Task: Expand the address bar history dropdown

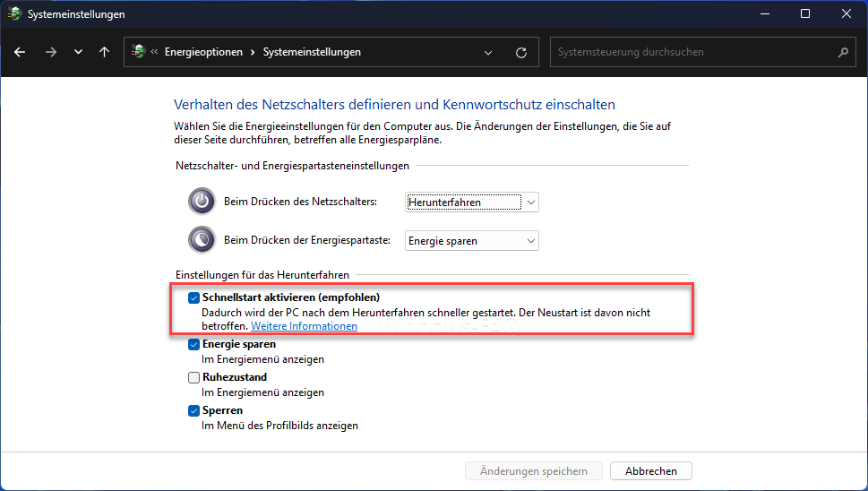Action: (487, 53)
